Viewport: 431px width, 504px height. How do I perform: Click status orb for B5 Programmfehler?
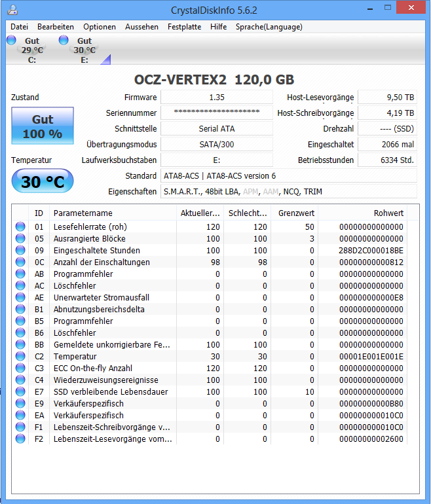pos(20,321)
